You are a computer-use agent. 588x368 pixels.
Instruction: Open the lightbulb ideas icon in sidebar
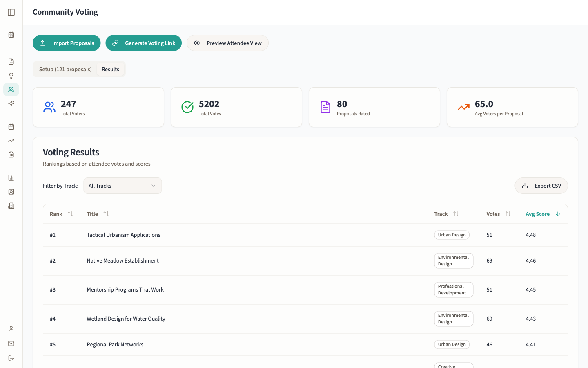click(x=11, y=76)
